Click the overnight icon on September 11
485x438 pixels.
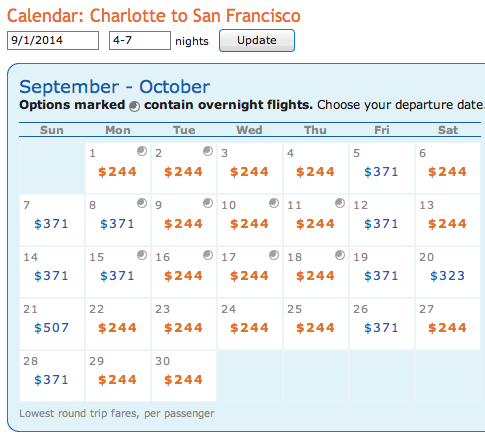(340, 203)
